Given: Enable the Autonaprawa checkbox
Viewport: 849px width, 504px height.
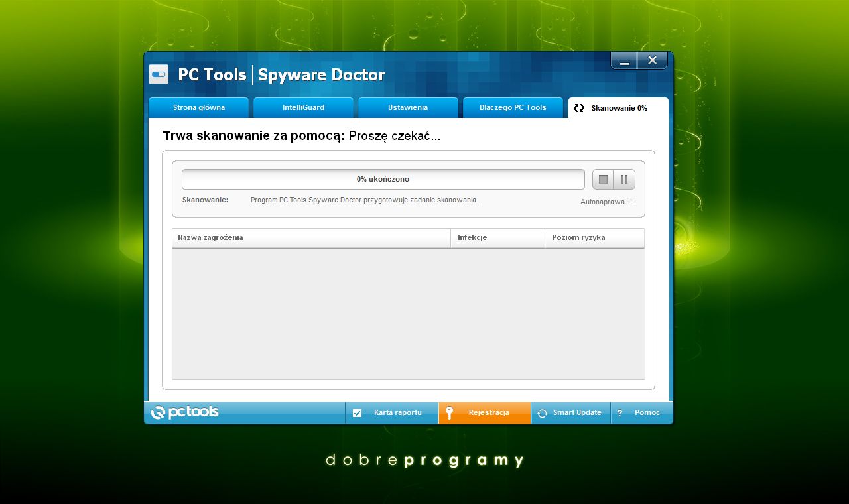Looking at the screenshot, I should point(631,202).
